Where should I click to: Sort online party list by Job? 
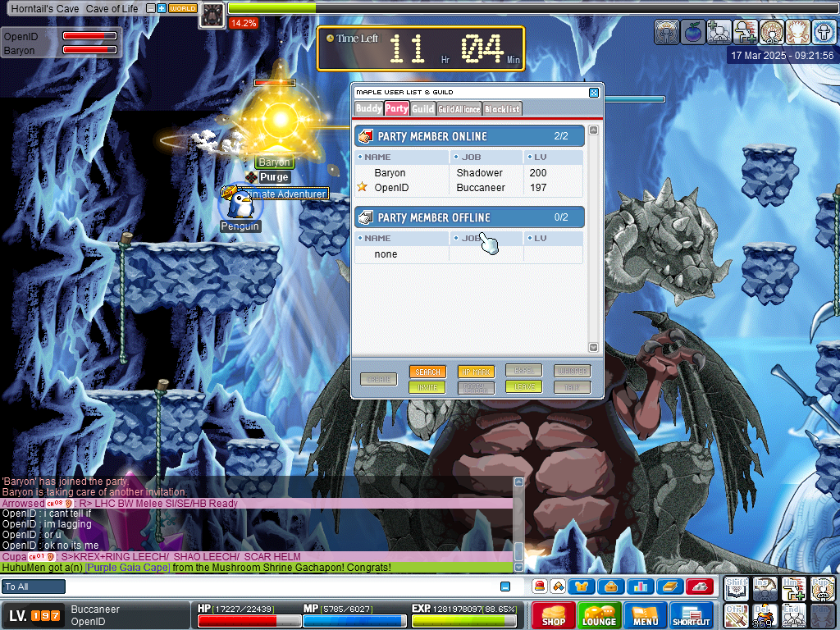486,157
